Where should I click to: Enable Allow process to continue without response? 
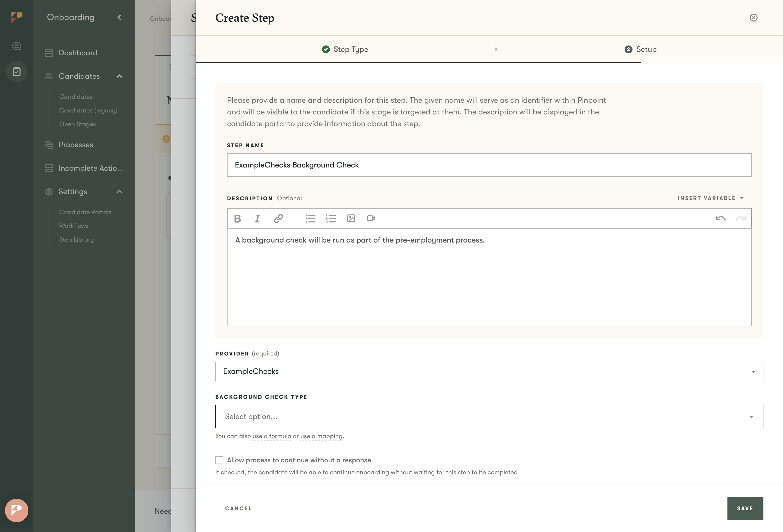[219, 460]
